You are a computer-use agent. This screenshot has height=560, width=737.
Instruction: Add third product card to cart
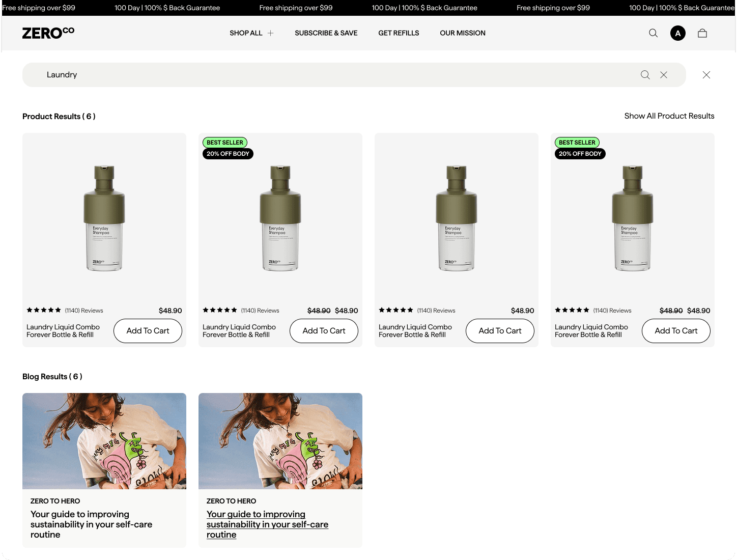[500, 331]
